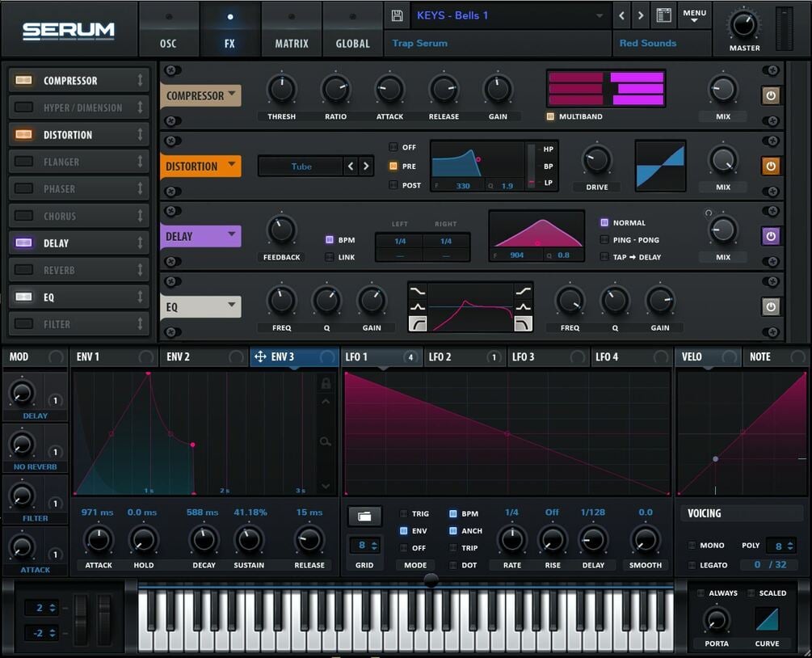This screenshot has width=812, height=658.
Task: Select the high shelf EQ shape icon
Action: (523, 292)
